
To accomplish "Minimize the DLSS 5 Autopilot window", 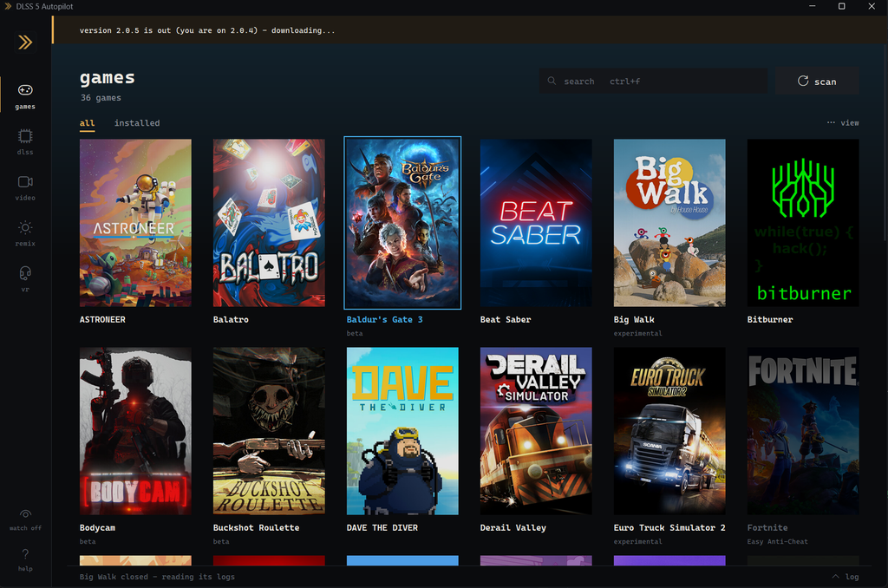I will coord(812,6).
